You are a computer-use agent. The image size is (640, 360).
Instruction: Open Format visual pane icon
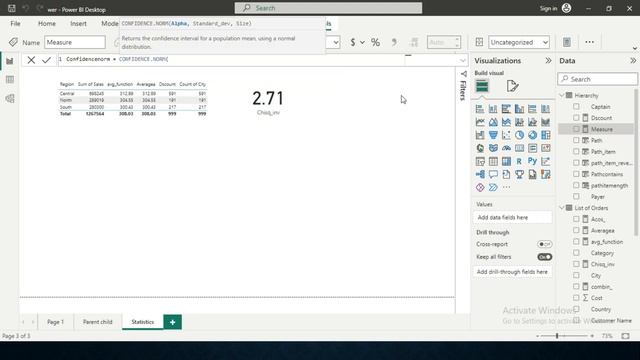tap(512, 86)
